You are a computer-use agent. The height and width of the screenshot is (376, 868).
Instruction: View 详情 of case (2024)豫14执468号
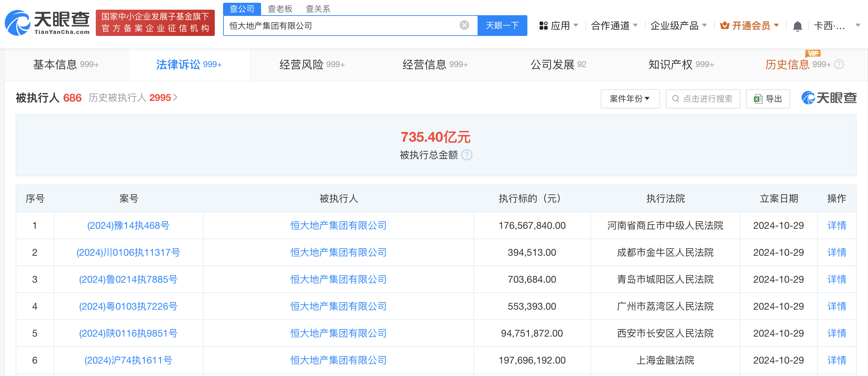837,225
